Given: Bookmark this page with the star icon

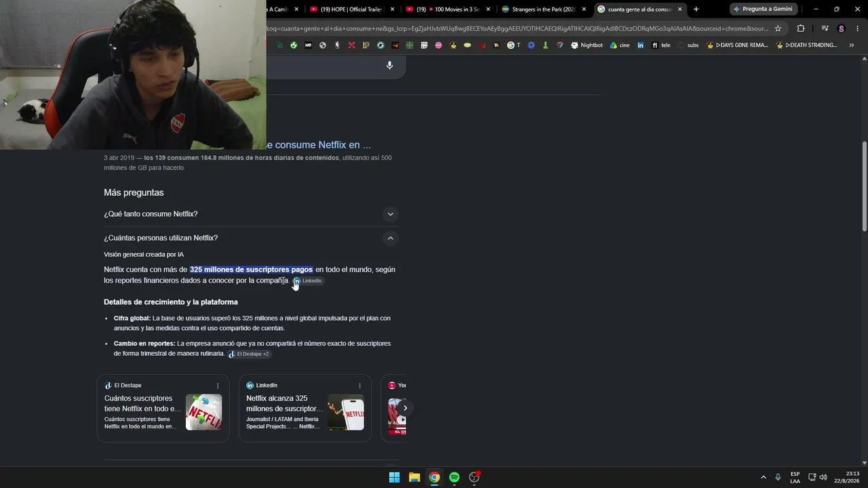Looking at the screenshot, I should (778, 28).
